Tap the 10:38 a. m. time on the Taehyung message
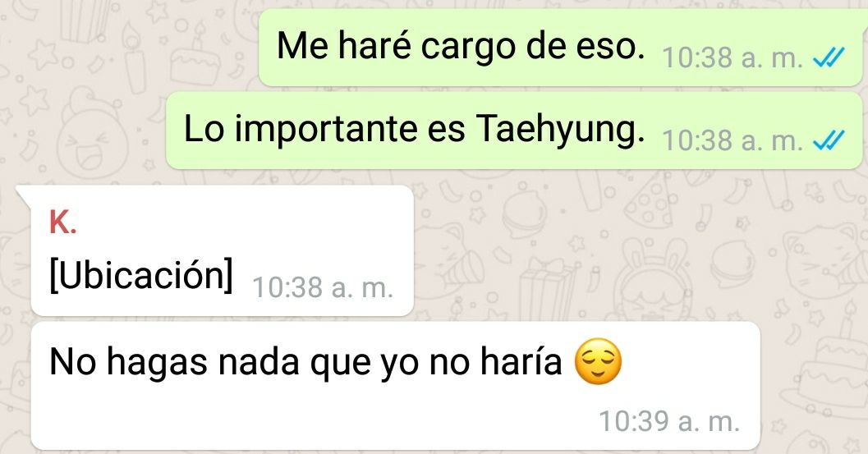The width and height of the screenshot is (868, 454). 733,140
